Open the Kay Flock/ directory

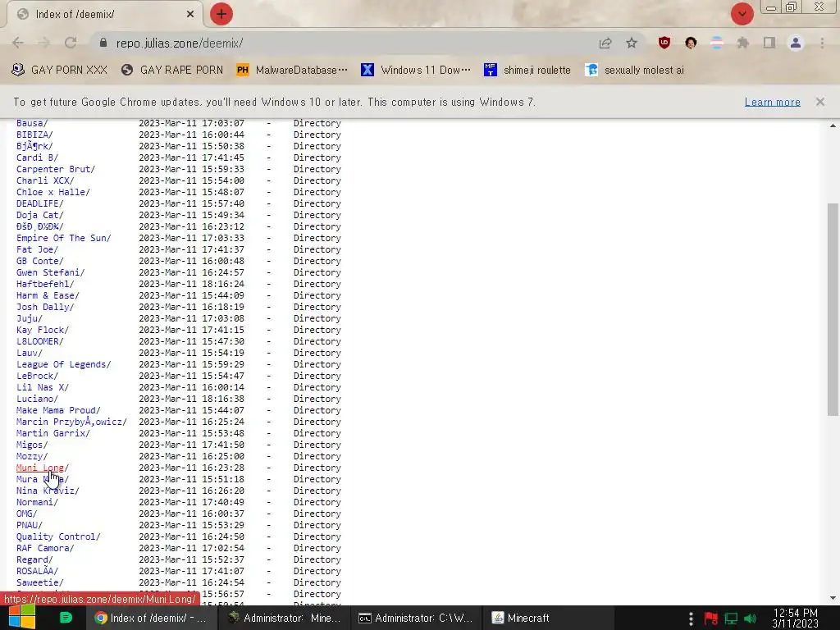coord(43,330)
